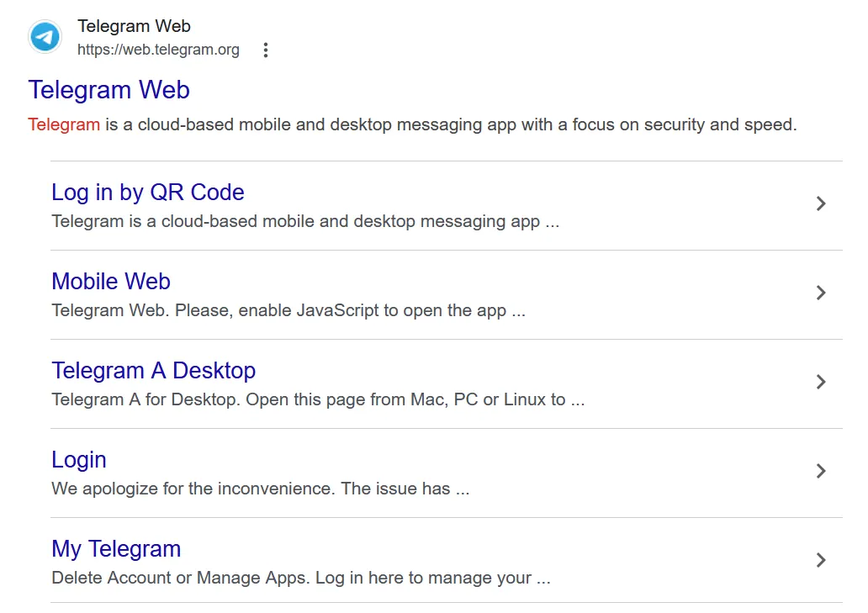Visit the My Telegram link
The width and height of the screenshot is (868, 613).
(x=116, y=549)
